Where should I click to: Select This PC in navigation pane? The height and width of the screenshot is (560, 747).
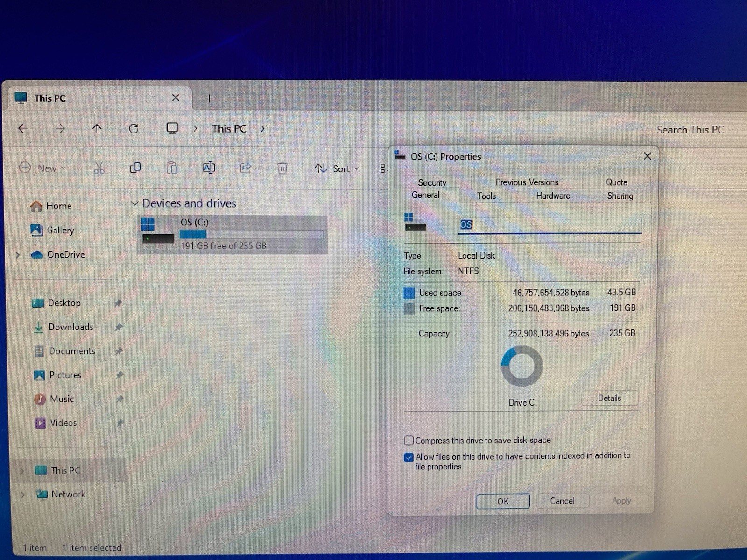coord(70,470)
